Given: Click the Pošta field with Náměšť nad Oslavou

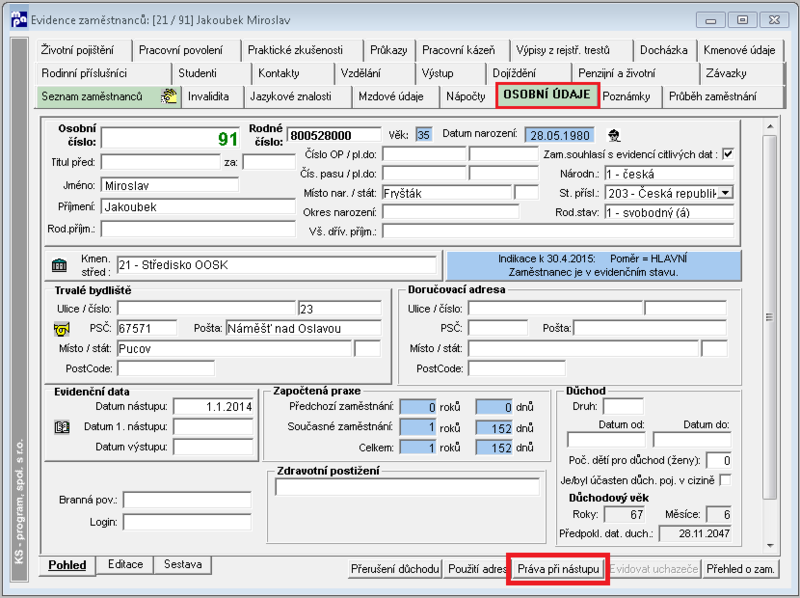Looking at the screenshot, I should click(304, 328).
